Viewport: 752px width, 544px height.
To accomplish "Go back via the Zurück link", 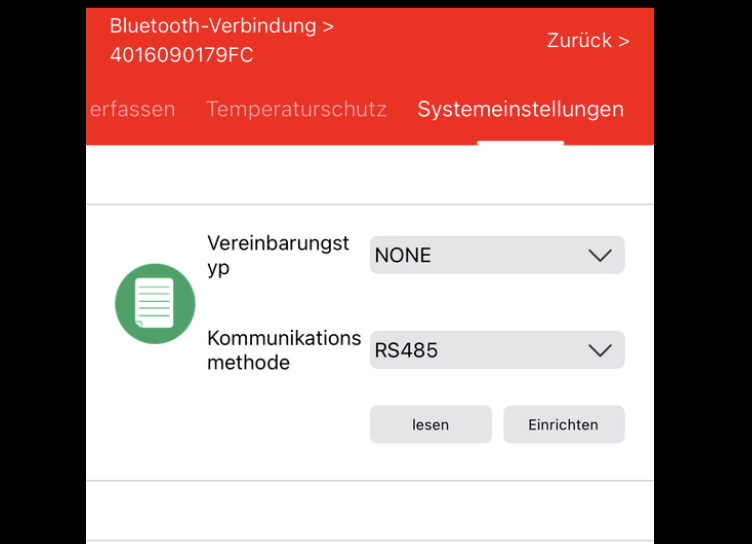I will click(x=578, y=41).
